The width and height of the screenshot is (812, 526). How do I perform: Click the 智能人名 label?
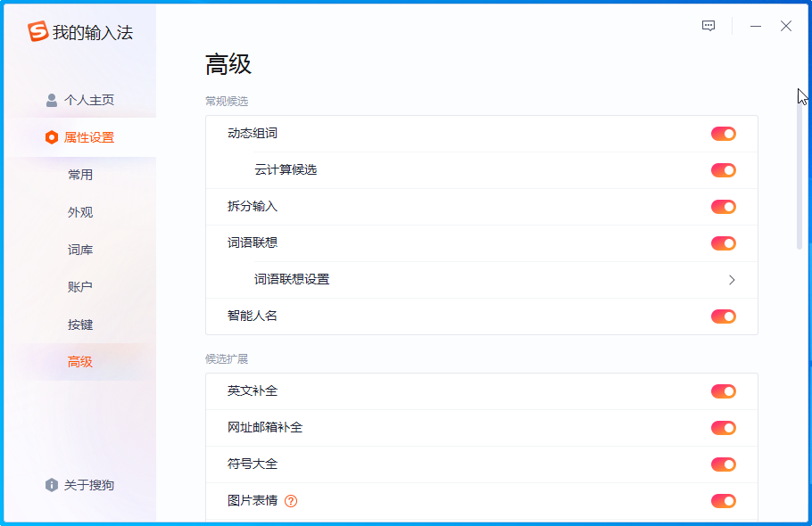click(x=253, y=316)
